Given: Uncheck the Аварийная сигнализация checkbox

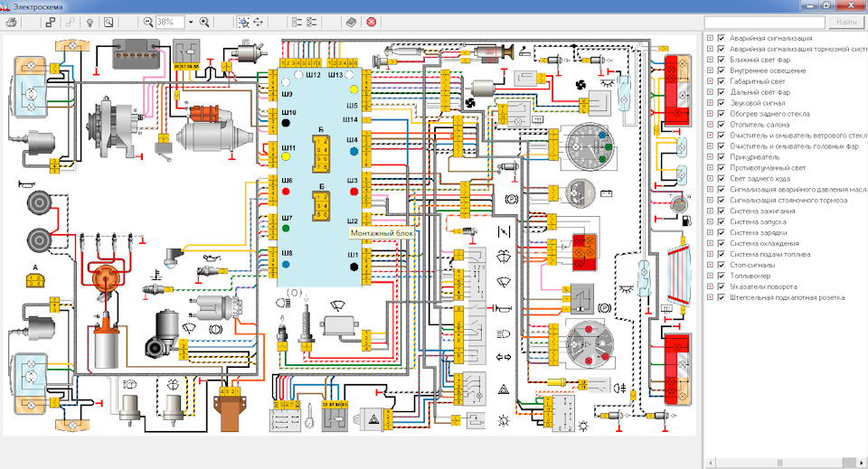Looking at the screenshot, I should pos(722,38).
